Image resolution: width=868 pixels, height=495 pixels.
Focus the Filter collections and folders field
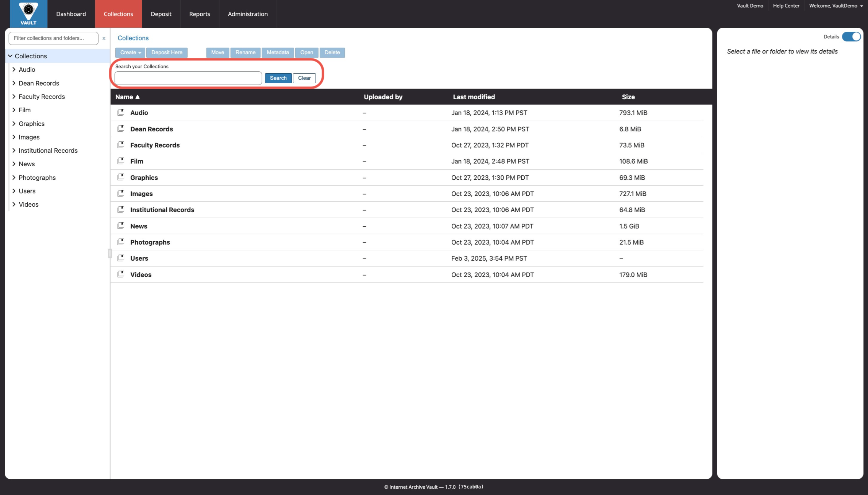(53, 38)
